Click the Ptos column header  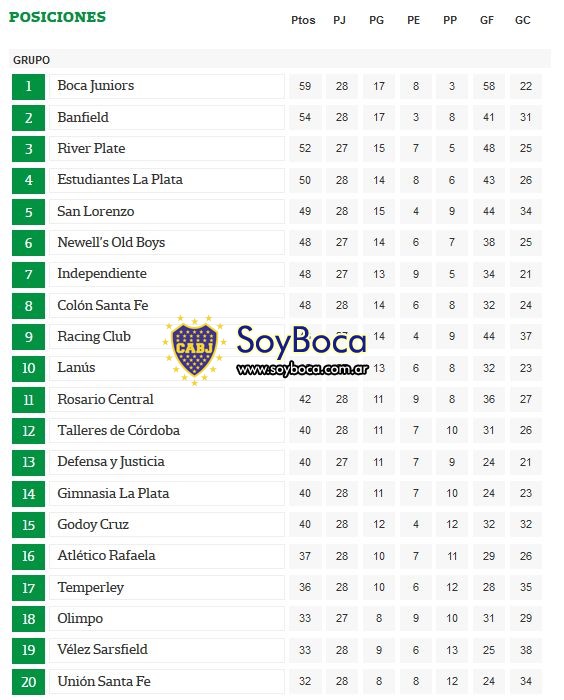pyautogui.click(x=303, y=20)
